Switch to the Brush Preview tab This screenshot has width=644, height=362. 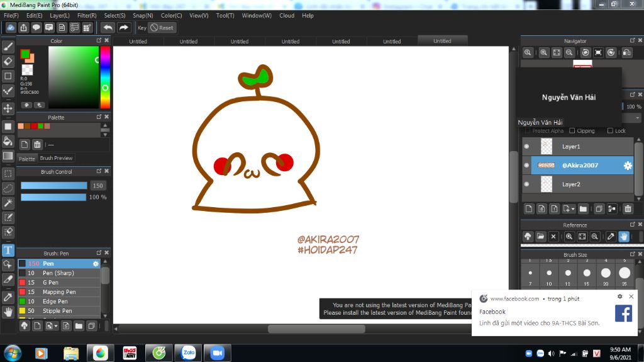point(56,158)
